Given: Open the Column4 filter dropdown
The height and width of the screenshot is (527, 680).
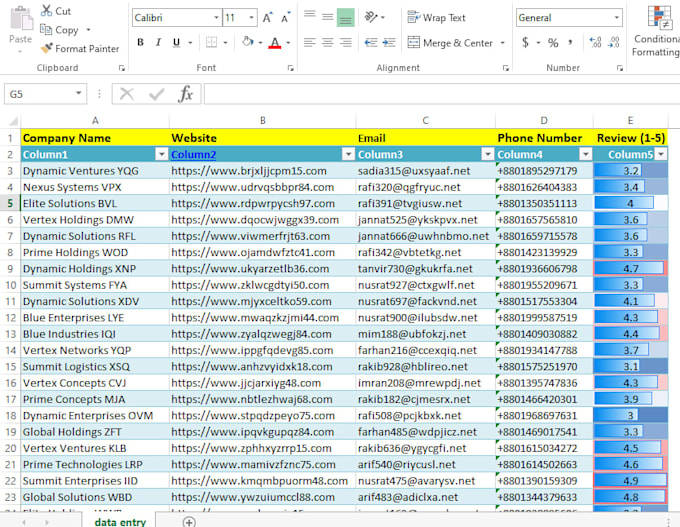Looking at the screenshot, I should [x=585, y=154].
